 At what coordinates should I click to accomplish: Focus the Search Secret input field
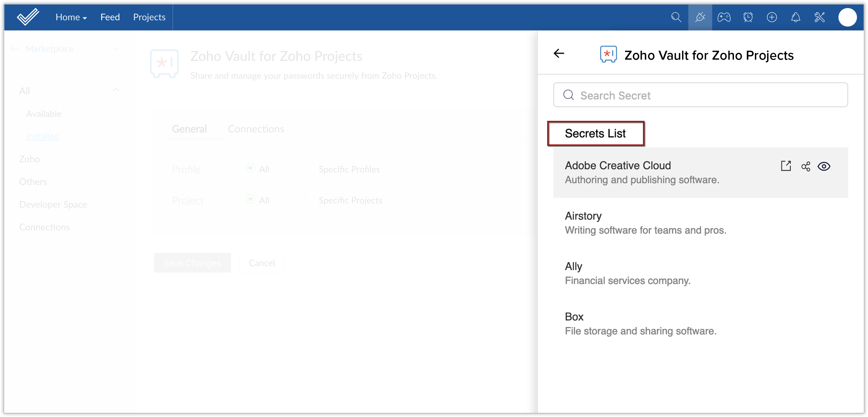700,95
